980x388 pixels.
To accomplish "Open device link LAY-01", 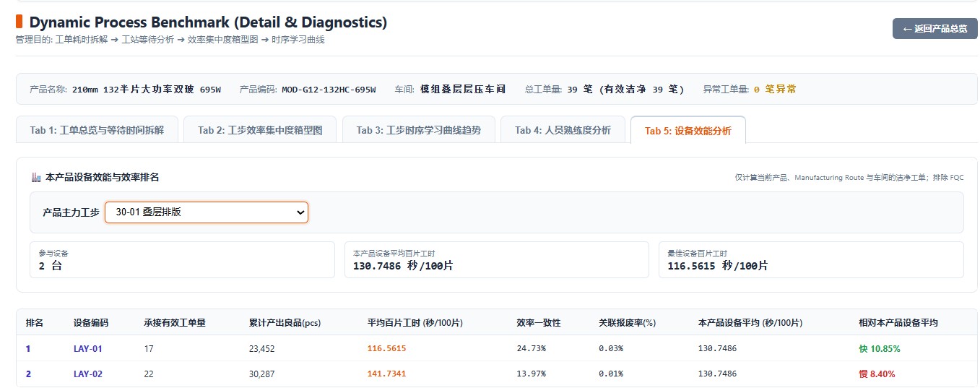I will (x=88, y=349).
